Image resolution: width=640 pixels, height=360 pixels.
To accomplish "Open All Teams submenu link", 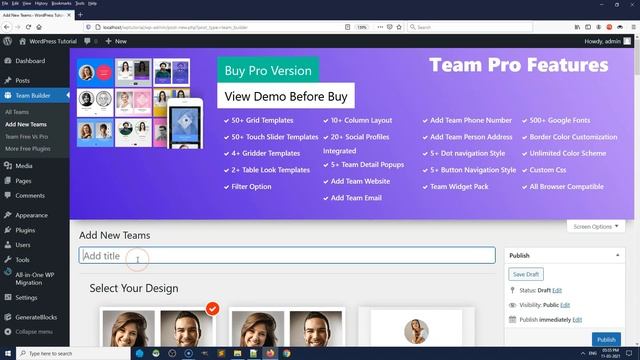I will (17, 112).
